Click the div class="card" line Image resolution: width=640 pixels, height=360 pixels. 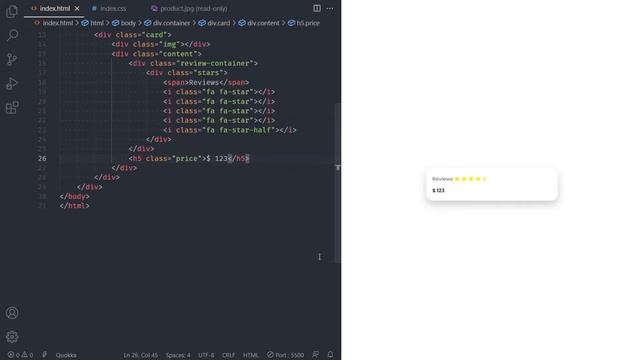[x=133, y=35]
